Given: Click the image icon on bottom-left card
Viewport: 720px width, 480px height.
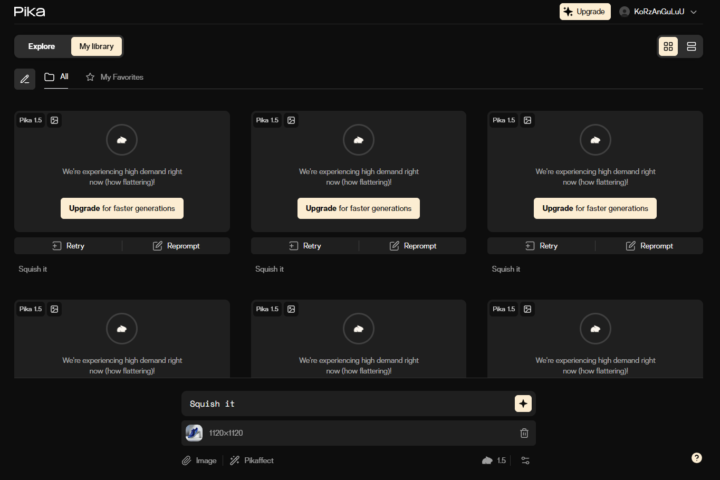Looking at the screenshot, I should coord(54,309).
